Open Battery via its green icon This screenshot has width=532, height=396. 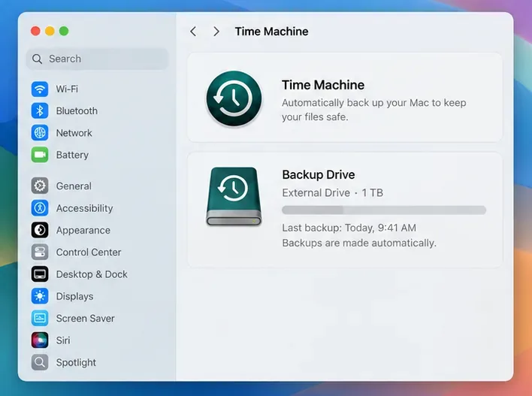click(x=40, y=155)
